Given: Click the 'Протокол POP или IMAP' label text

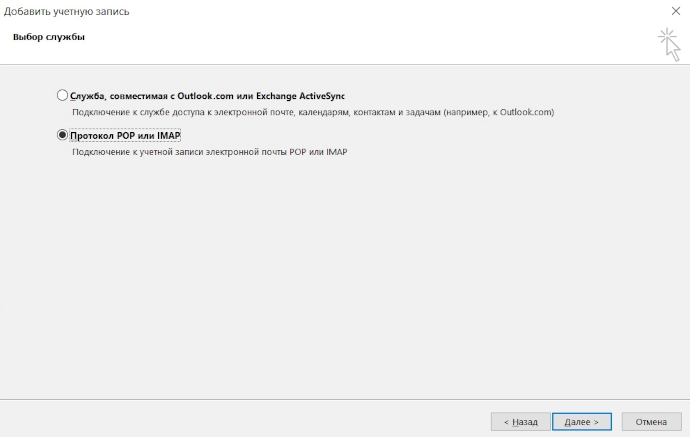Looking at the screenshot, I should (125, 135).
